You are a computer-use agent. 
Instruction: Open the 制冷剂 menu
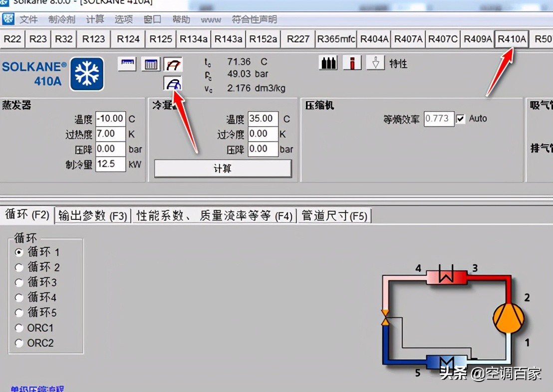pyautogui.click(x=62, y=19)
